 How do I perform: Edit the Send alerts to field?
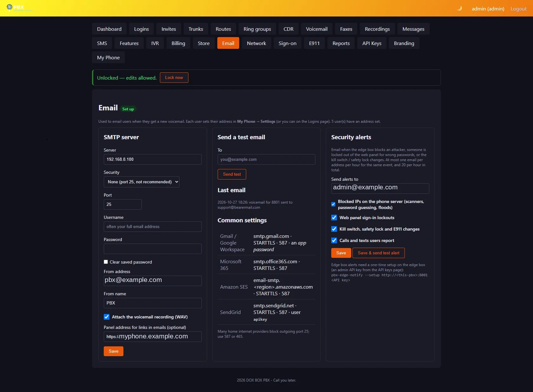click(380, 188)
